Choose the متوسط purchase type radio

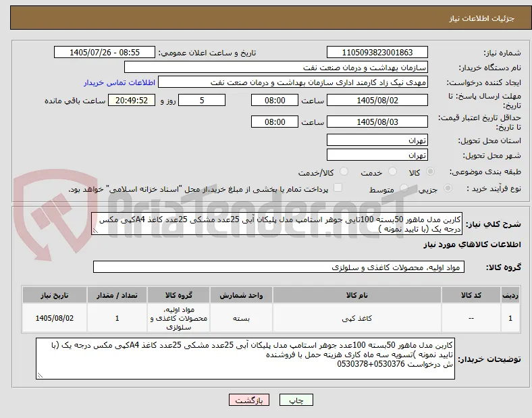pyautogui.click(x=404, y=188)
